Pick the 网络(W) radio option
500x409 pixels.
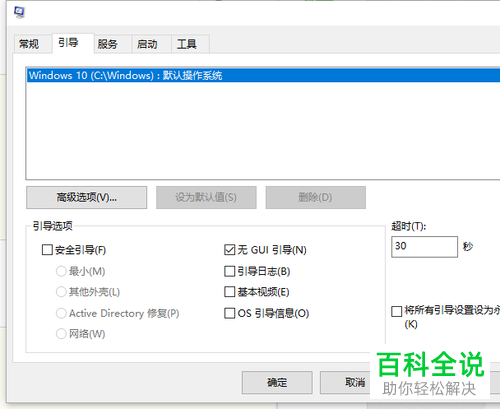click(61, 334)
